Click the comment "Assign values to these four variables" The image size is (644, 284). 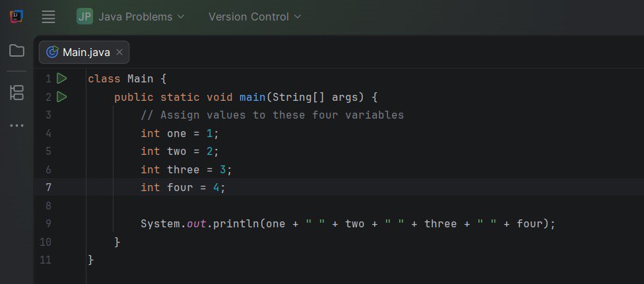click(x=282, y=115)
